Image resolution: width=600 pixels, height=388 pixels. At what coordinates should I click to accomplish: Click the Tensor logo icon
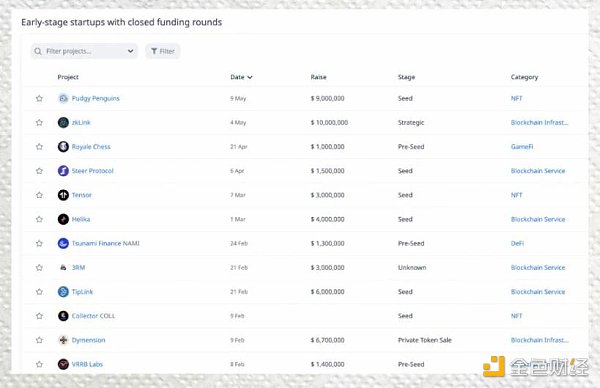click(x=63, y=195)
